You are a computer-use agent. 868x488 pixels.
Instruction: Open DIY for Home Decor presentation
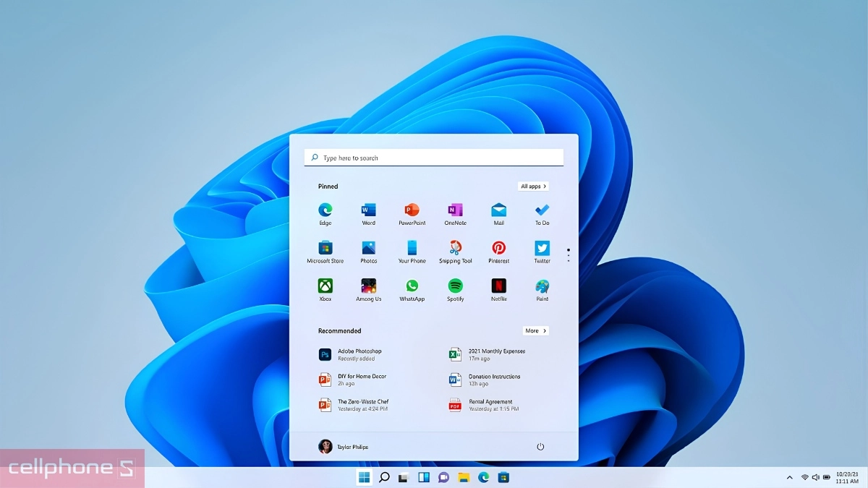coord(353,380)
